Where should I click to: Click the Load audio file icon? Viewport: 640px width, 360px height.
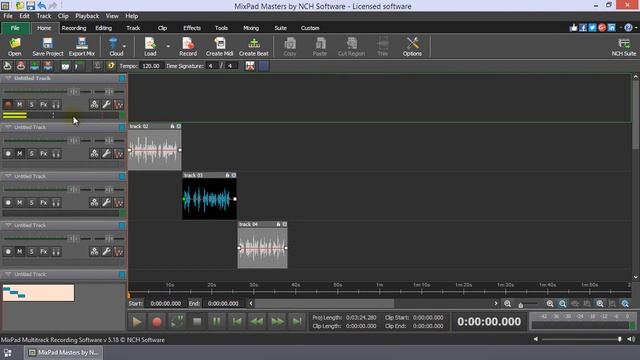150,46
